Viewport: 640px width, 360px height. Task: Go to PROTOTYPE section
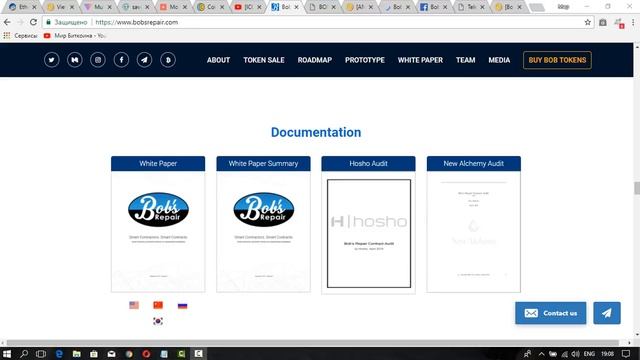364,60
